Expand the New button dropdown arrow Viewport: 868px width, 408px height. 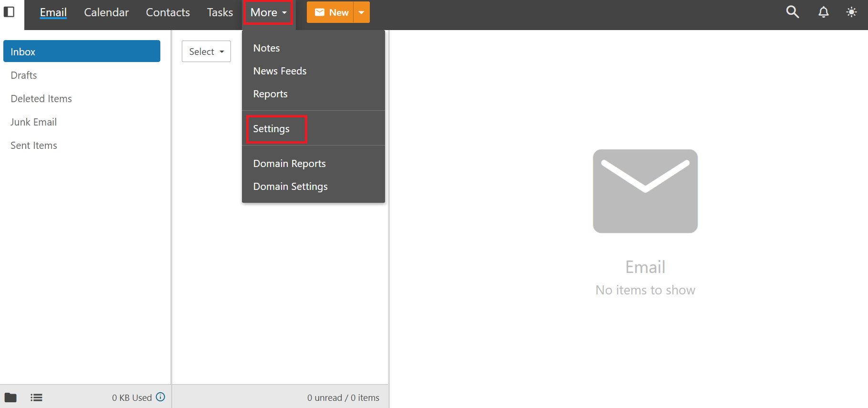(362, 12)
